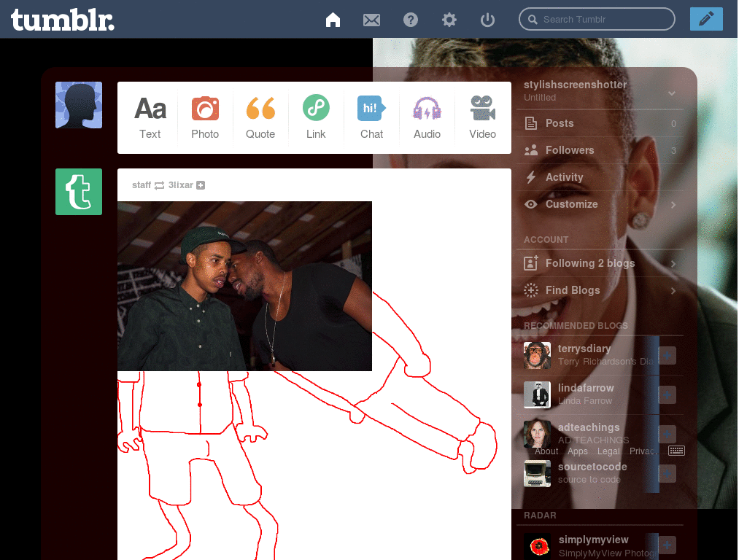The height and width of the screenshot is (560, 747).
Task: Open the 3lixar blog link in post header
Action: (x=181, y=185)
